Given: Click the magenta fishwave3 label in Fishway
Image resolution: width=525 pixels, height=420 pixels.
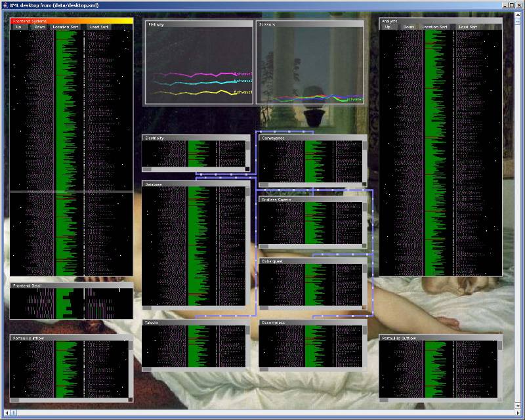Looking at the screenshot, I should pyautogui.click(x=243, y=73).
